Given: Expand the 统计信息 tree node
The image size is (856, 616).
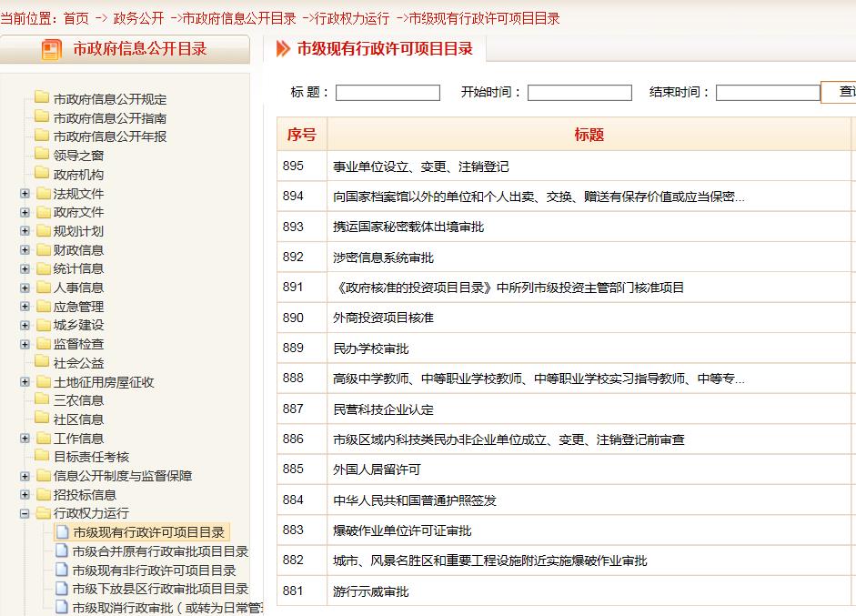Looking at the screenshot, I should tap(25, 268).
